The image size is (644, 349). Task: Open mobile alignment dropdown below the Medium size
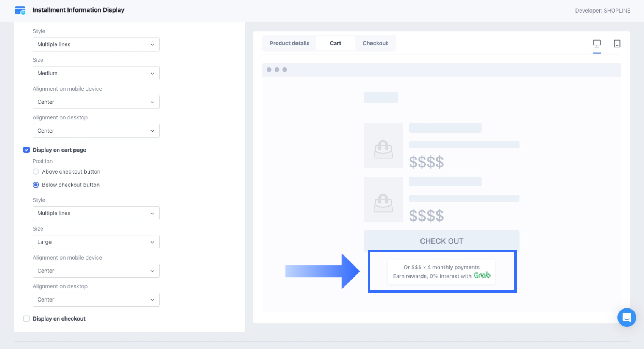tap(96, 102)
